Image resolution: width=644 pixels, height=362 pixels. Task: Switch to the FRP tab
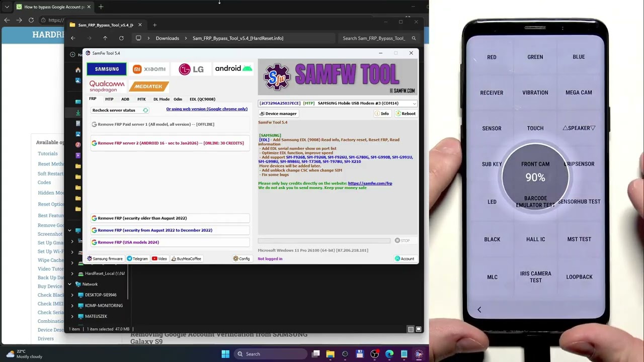93,99
